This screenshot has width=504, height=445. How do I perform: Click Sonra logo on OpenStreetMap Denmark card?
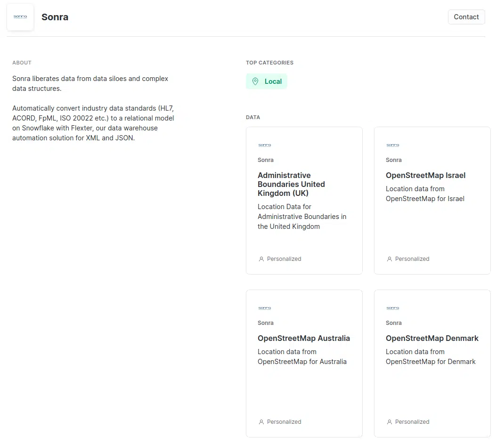click(x=393, y=308)
